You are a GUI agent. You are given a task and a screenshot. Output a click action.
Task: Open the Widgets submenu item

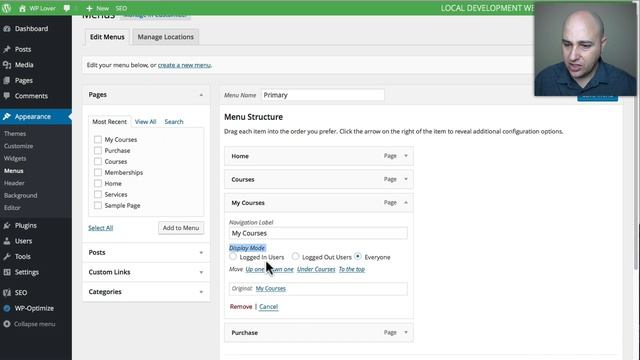(15, 158)
